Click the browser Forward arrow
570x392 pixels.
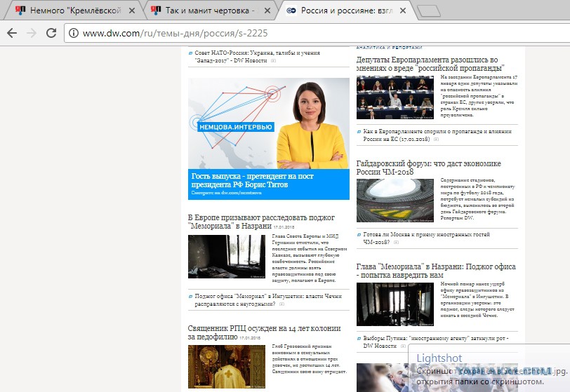click(x=32, y=33)
